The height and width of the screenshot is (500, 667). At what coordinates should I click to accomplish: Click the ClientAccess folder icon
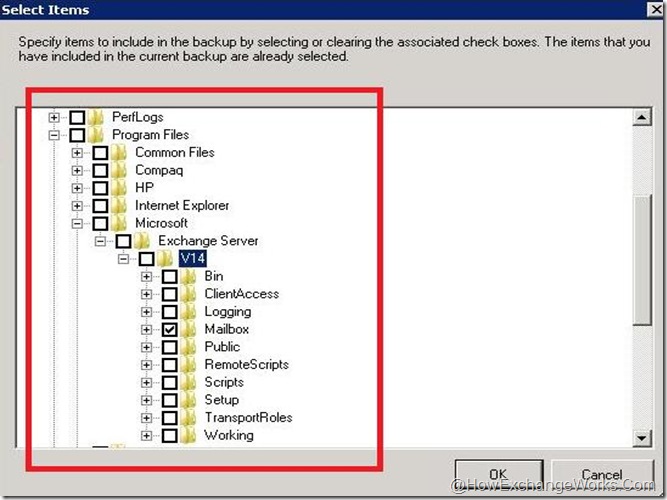click(188, 294)
